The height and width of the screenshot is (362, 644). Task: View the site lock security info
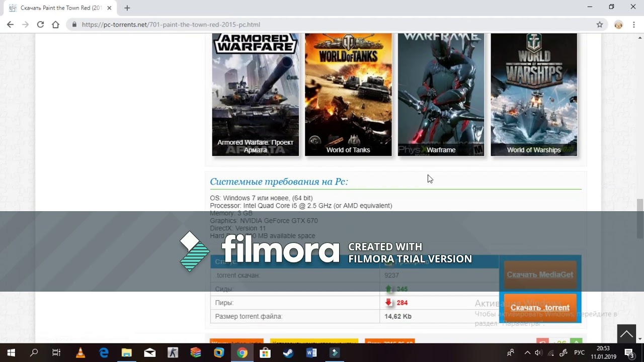(74, 24)
